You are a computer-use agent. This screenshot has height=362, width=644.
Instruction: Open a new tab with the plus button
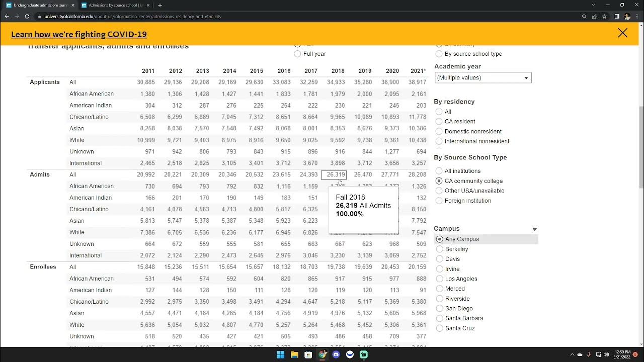[160, 5]
